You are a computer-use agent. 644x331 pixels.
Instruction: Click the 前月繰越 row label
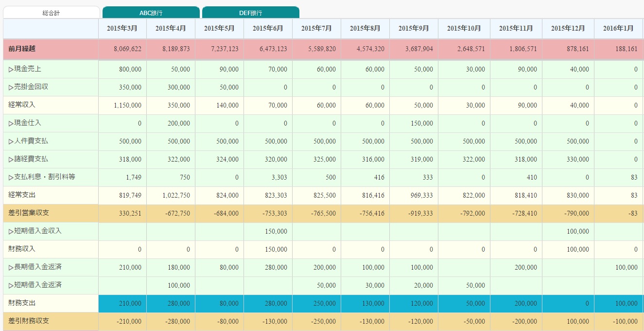tap(22, 49)
